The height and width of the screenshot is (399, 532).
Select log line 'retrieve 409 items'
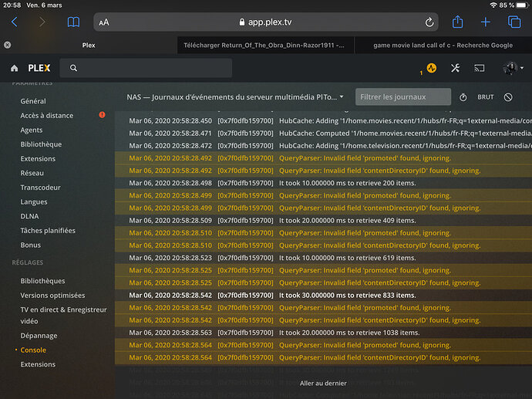tap(323, 221)
